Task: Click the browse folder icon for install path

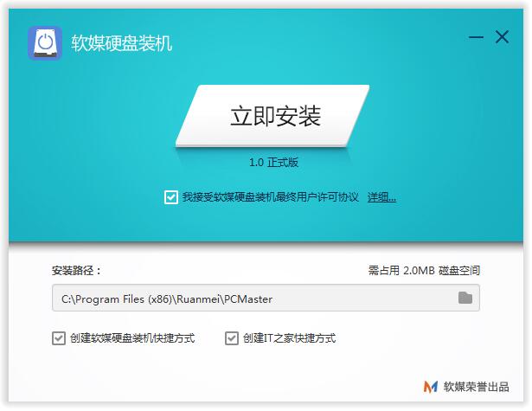Action: coord(465,298)
